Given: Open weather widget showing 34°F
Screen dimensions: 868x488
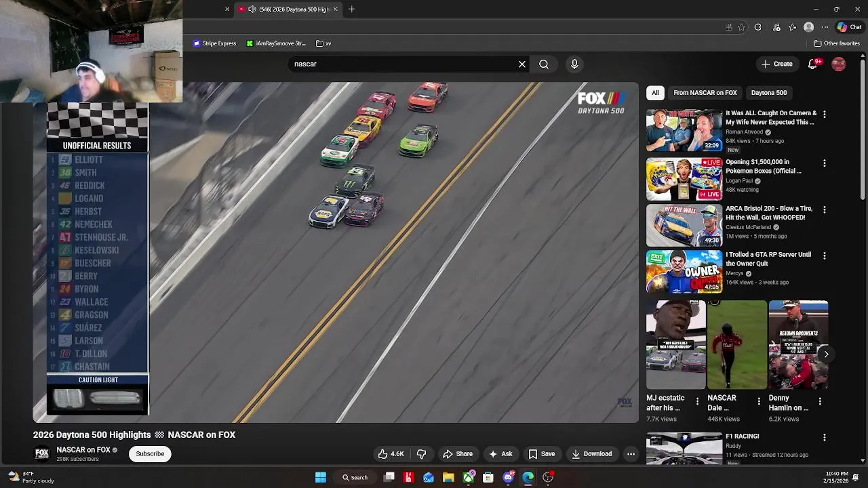Looking at the screenshot, I should tap(31, 477).
